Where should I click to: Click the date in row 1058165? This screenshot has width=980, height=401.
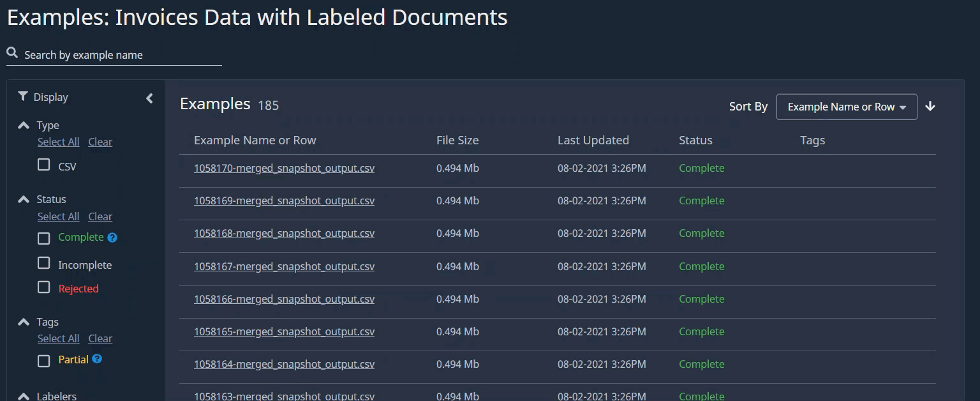602,332
